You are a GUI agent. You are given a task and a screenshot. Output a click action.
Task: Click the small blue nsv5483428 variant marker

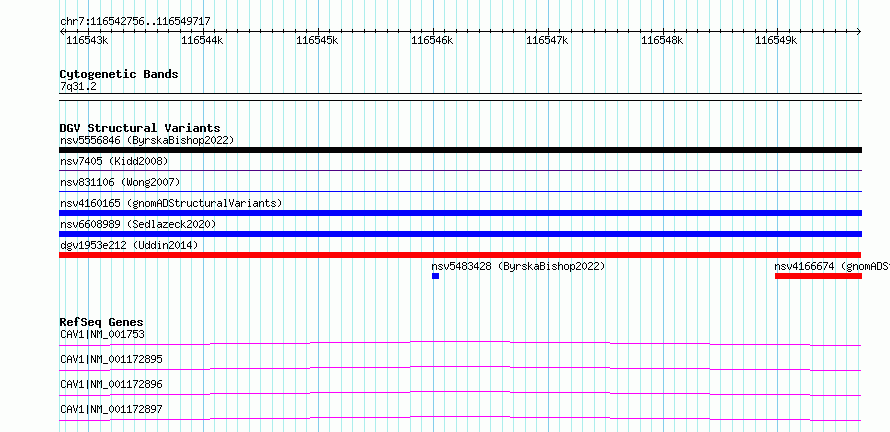(435, 276)
